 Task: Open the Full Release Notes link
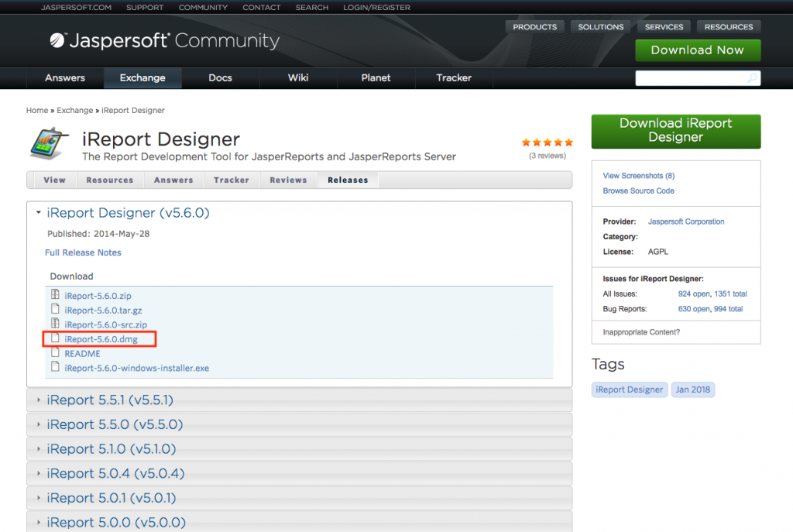coord(83,252)
